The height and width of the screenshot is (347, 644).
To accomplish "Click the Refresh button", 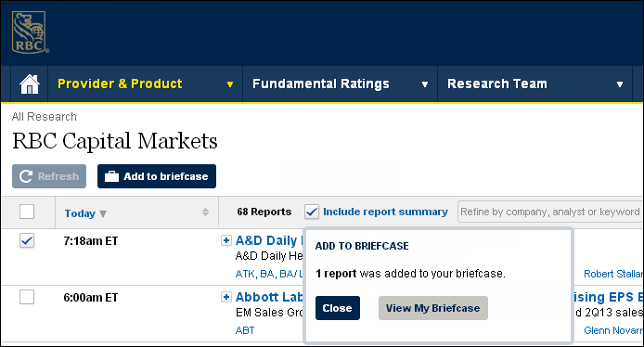I will 49,176.
